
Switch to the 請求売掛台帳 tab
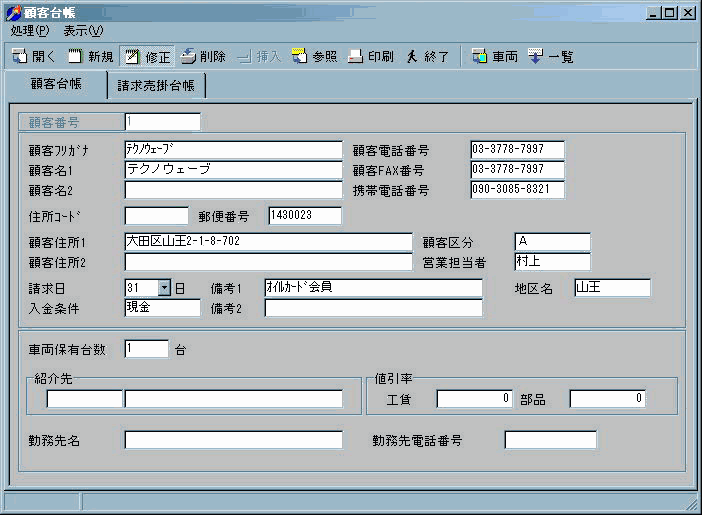(x=156, y=86)
